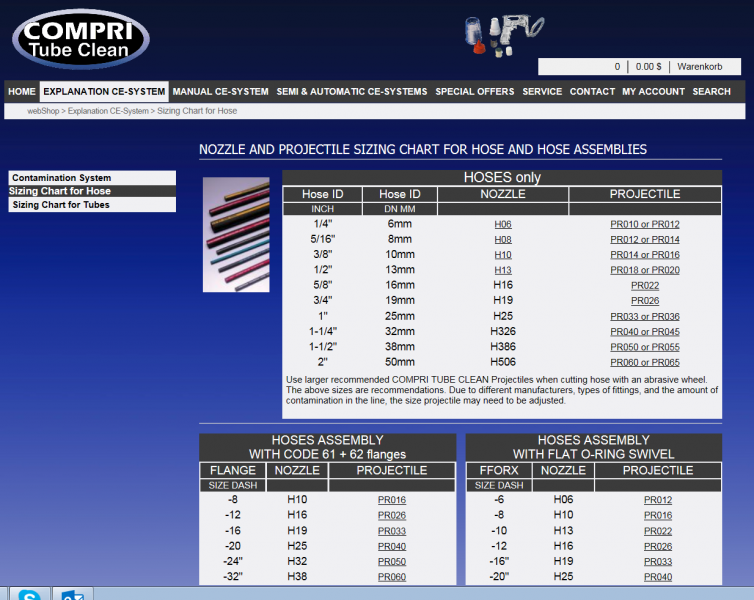Open the MY ACCOUNT menu item
This screenshot has width=754, height=600.
(653, 91)
